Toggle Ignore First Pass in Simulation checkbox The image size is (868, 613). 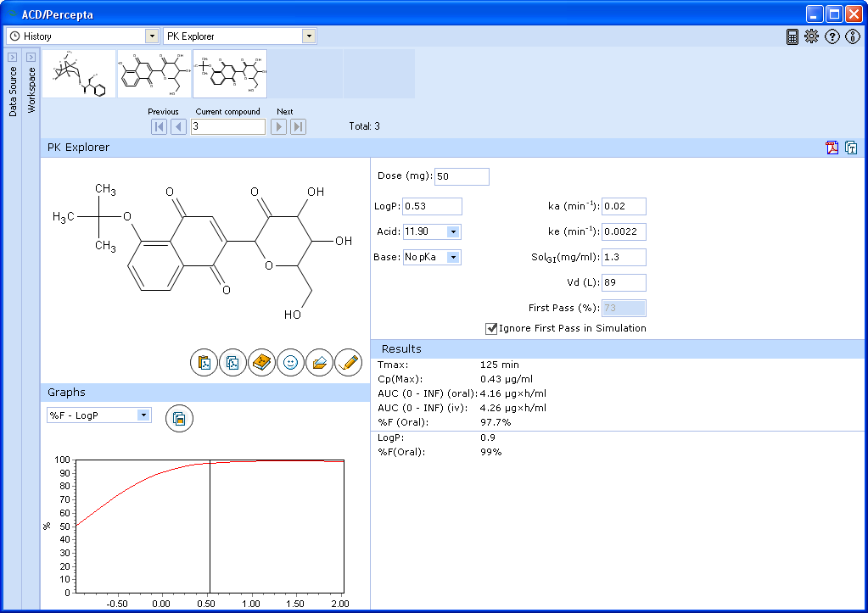pos(491,328)
